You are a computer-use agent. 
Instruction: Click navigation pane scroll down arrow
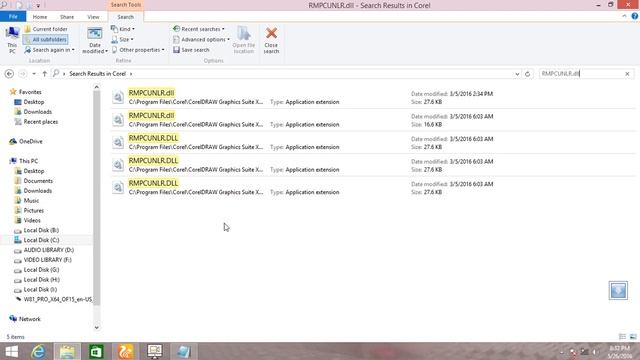96,327
